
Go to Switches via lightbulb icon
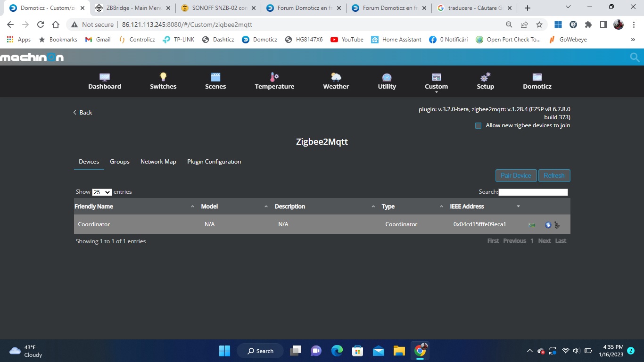163,77
